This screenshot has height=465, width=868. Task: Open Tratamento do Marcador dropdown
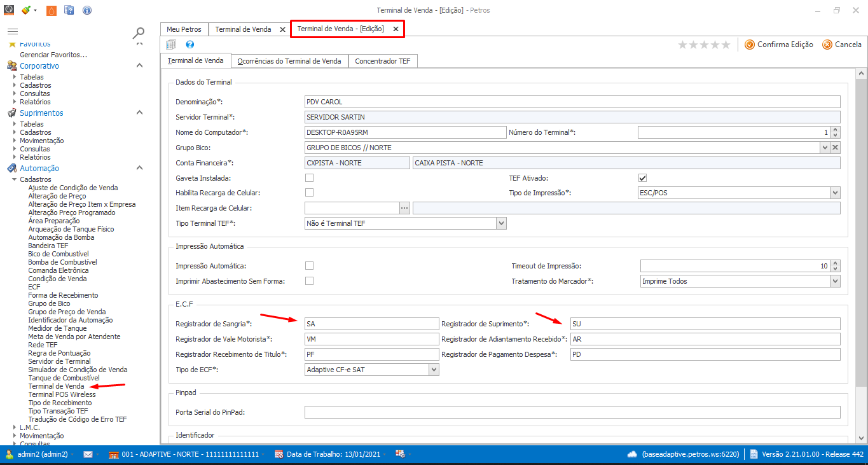(835, 281)
